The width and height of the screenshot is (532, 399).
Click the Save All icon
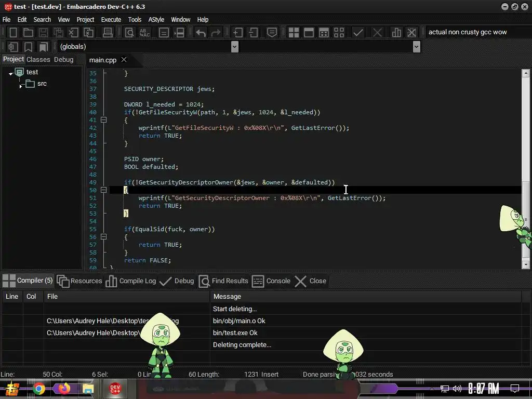click(x=58, y=33)
